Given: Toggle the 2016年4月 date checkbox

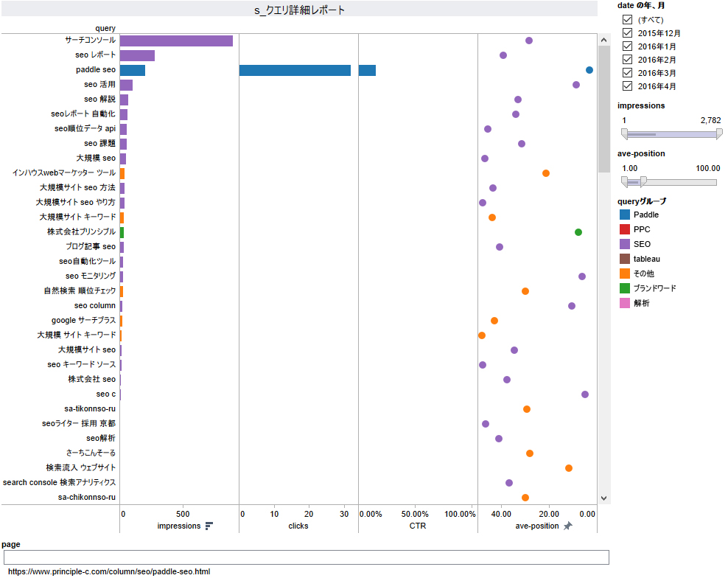Looking at the screenshot, I should (x=627, y=86).
